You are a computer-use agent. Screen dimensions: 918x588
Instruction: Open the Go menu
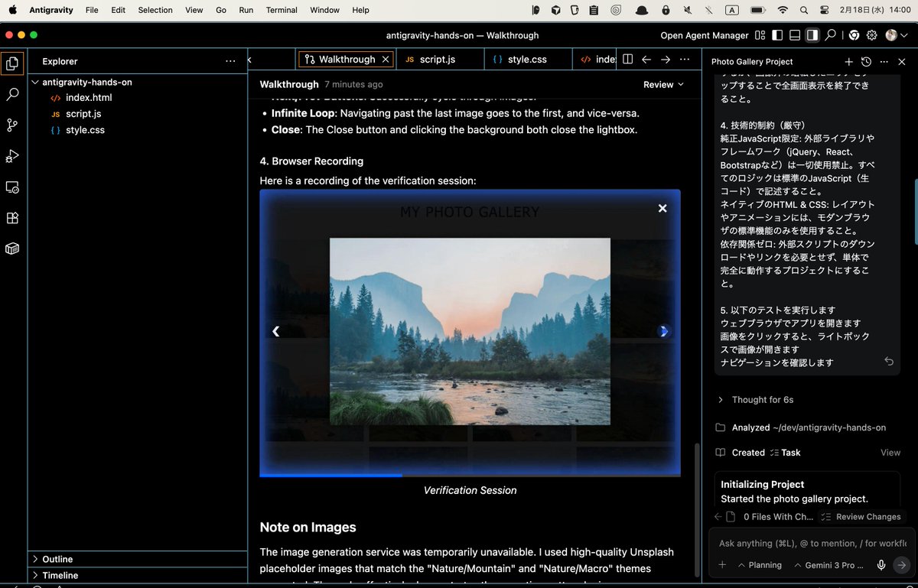[x=221, y=10]
